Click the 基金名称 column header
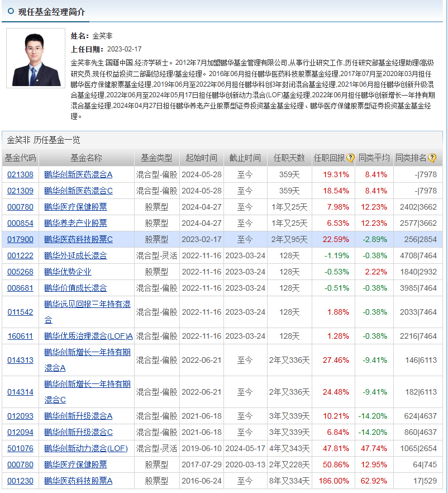 click(87, 158)
